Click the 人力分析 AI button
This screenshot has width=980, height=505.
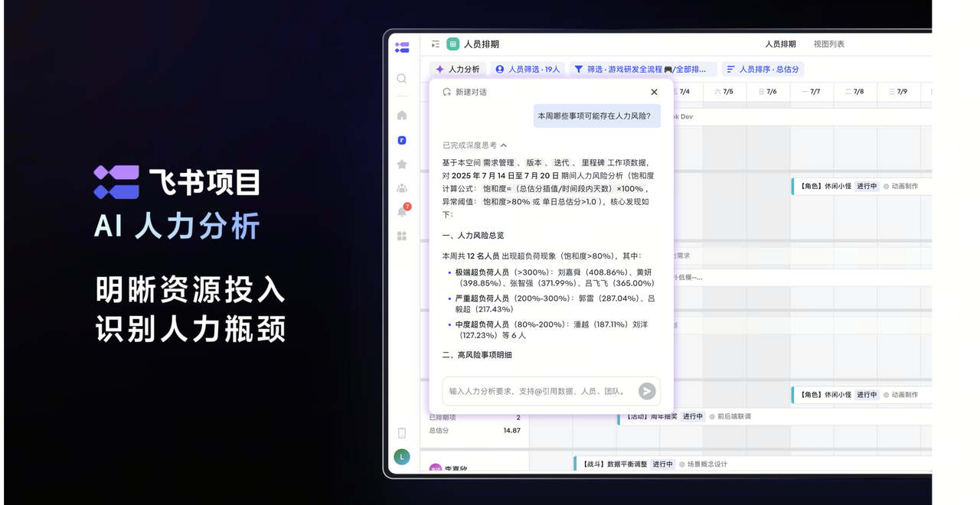pos(457,70)
